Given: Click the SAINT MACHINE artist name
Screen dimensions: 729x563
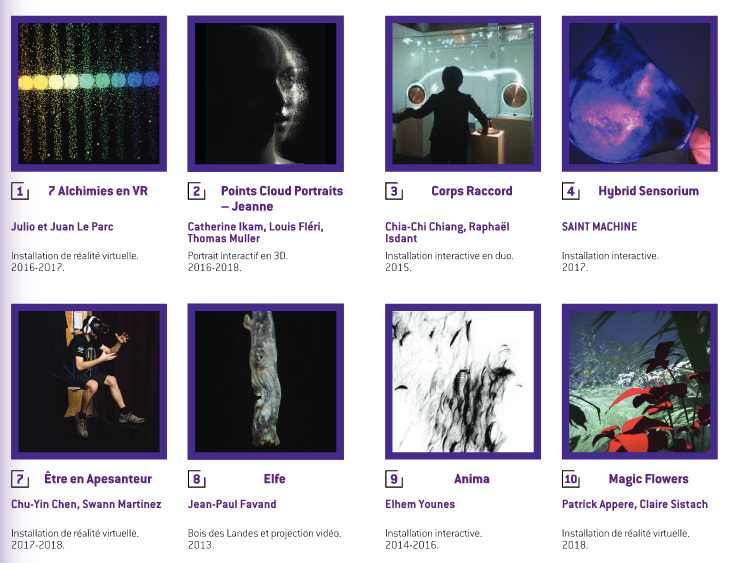Looking at the screenshot, I should pos(599,227).
